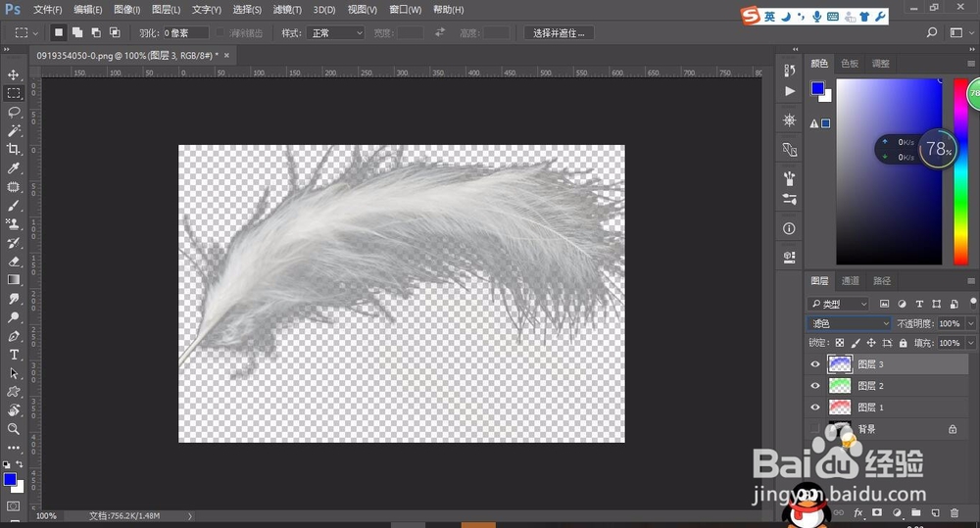Image resolution: width=980 pixels, height=528 pixels.
Task: Switch to the 色板 tab
Action: coord(850,63)
